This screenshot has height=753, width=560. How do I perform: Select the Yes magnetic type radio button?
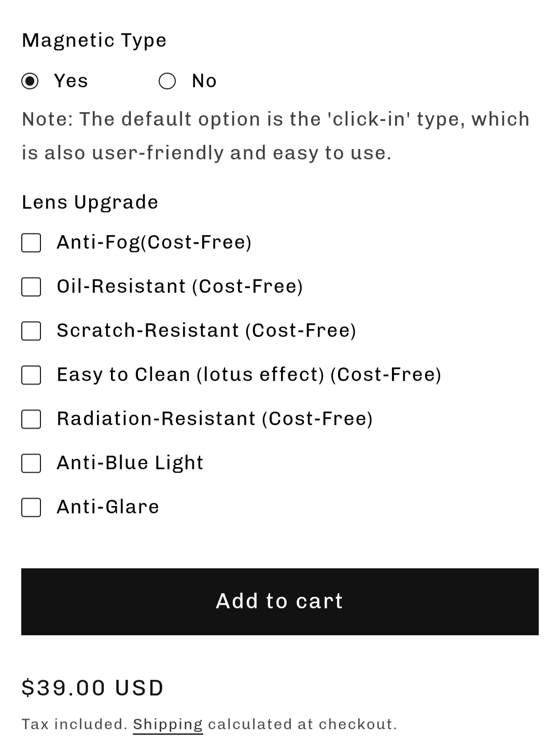[30, 81]
